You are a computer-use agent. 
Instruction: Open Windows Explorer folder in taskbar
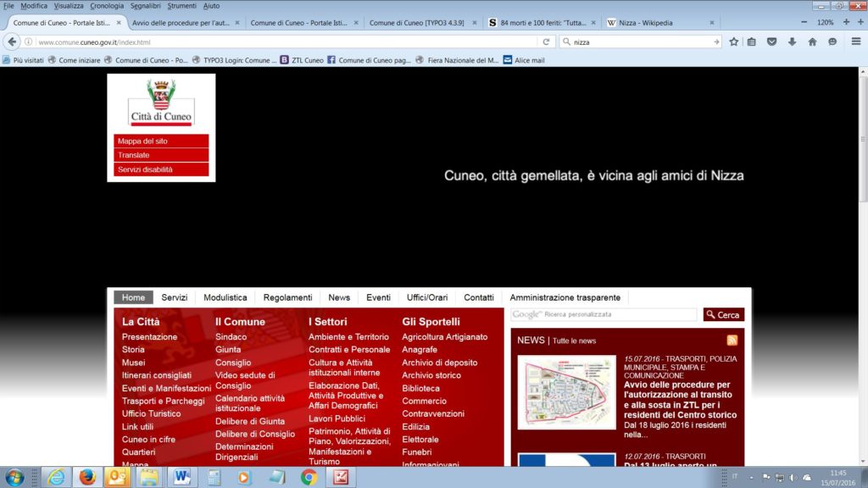tap(149, 477)
